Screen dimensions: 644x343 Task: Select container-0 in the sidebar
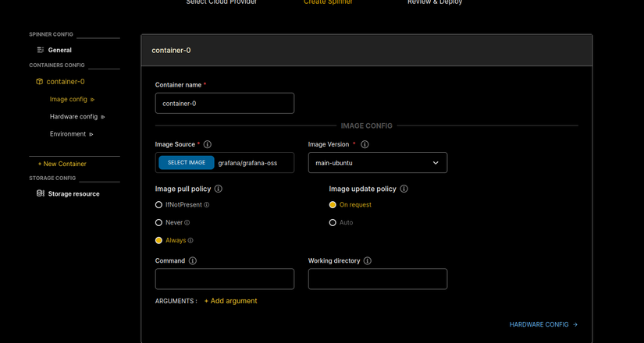pyautogui.click(x=66, y=82)
